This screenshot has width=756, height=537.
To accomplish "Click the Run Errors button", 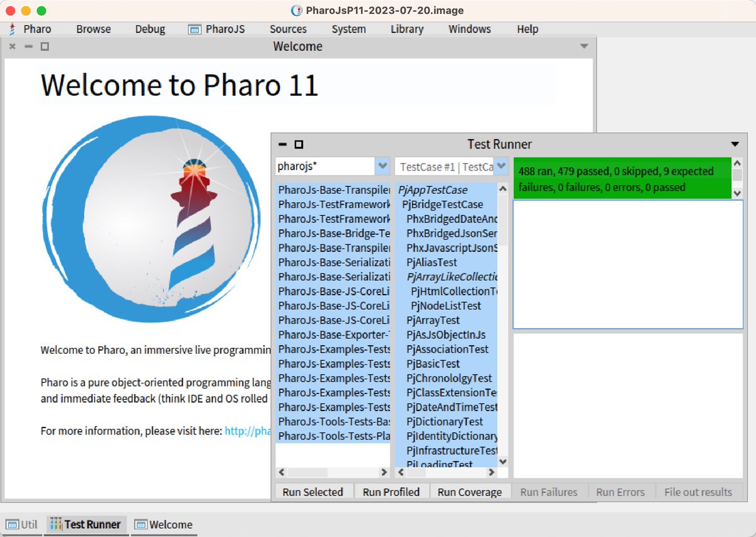I will pos(621,492).
